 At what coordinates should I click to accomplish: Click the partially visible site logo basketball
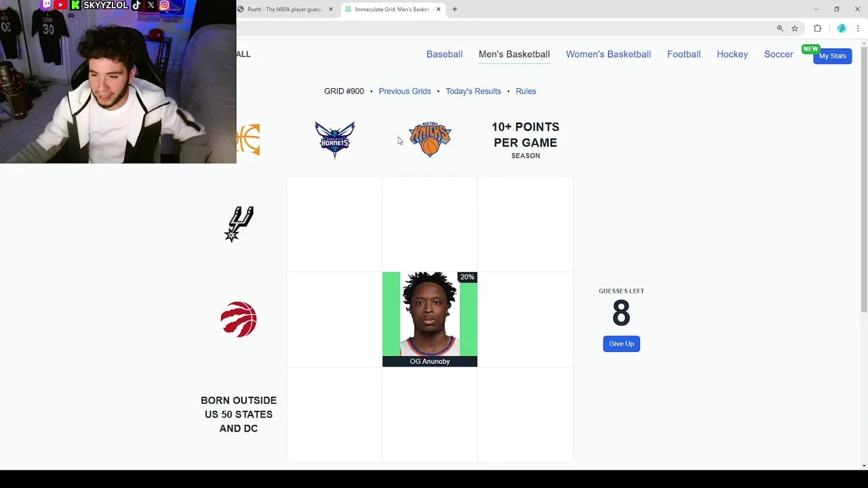point(248,140)
